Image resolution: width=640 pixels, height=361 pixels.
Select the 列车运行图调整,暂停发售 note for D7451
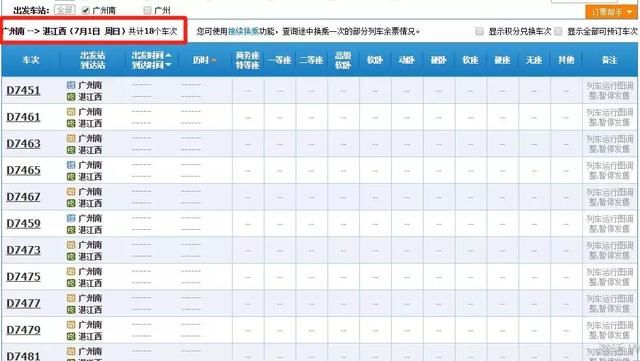coord(610,91)
